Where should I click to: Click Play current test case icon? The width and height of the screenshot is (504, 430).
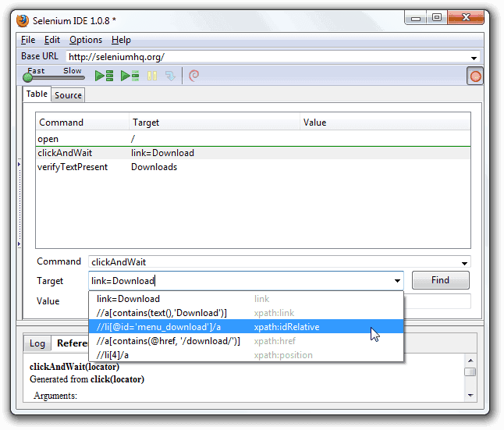[130, 76]
